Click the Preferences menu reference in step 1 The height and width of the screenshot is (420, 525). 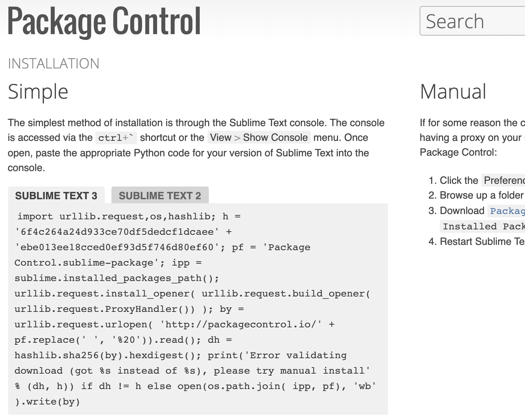point(503,180)
